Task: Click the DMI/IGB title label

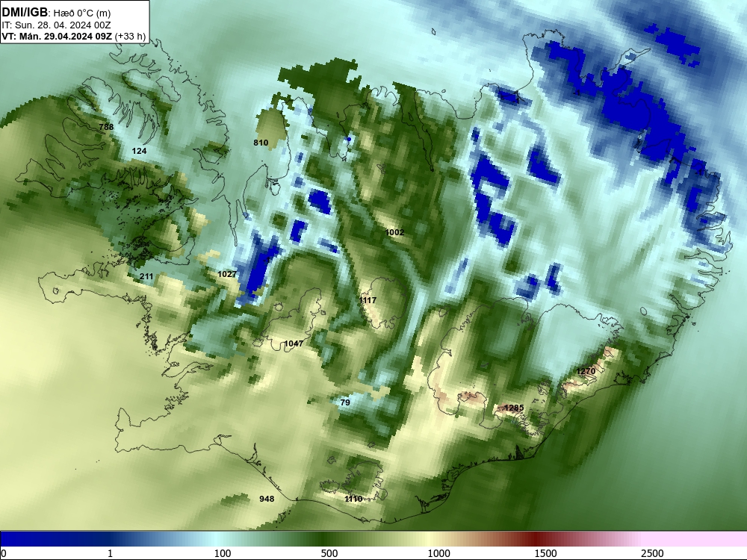Action: [25, 13]
